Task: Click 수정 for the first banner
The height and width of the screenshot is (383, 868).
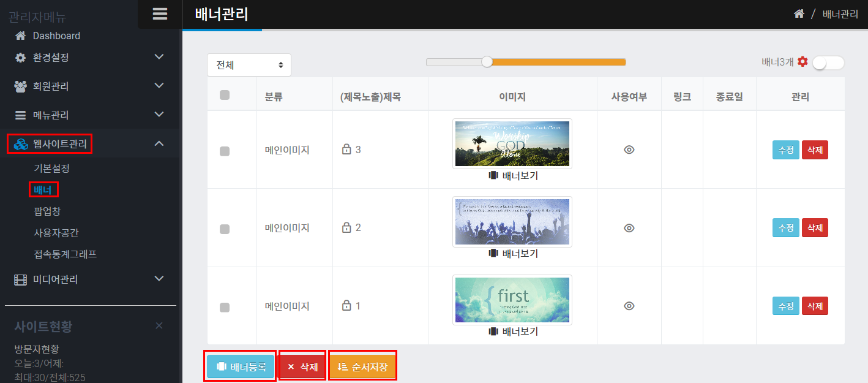Action: (x=785, y=150)
